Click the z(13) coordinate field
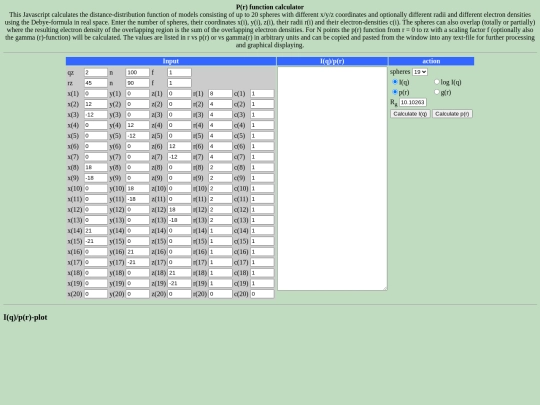 coord(179,220)
